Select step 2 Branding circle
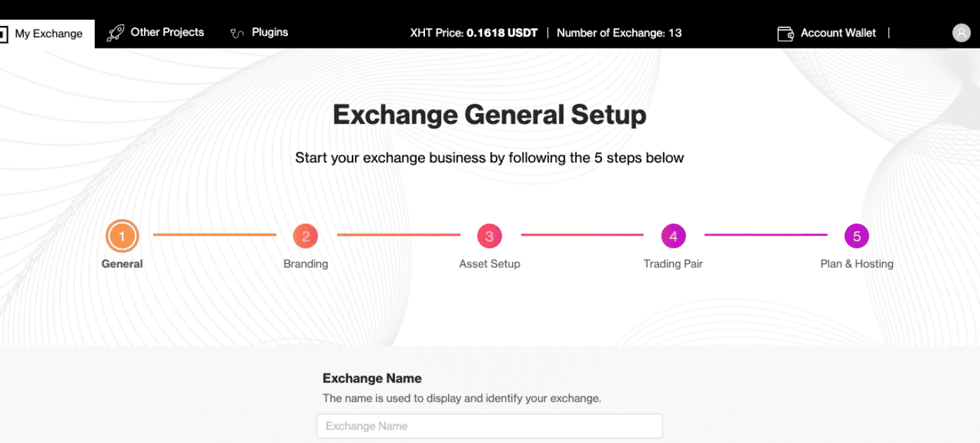 point(306,236)
